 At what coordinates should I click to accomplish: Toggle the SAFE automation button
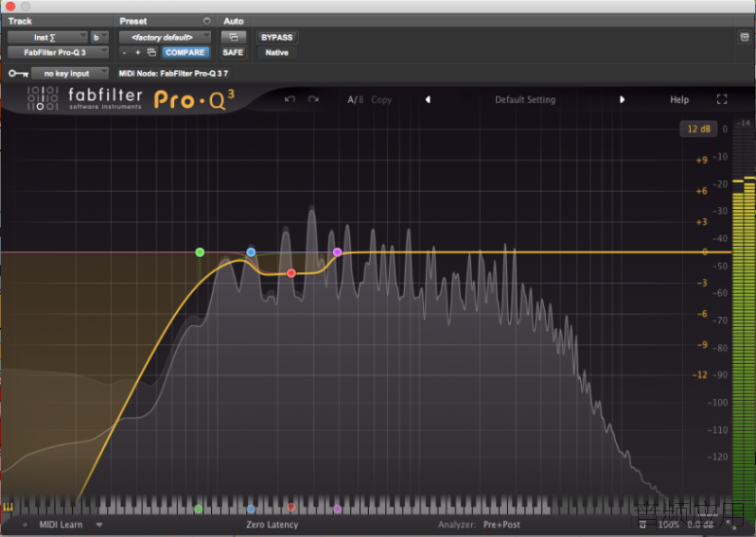233,53
